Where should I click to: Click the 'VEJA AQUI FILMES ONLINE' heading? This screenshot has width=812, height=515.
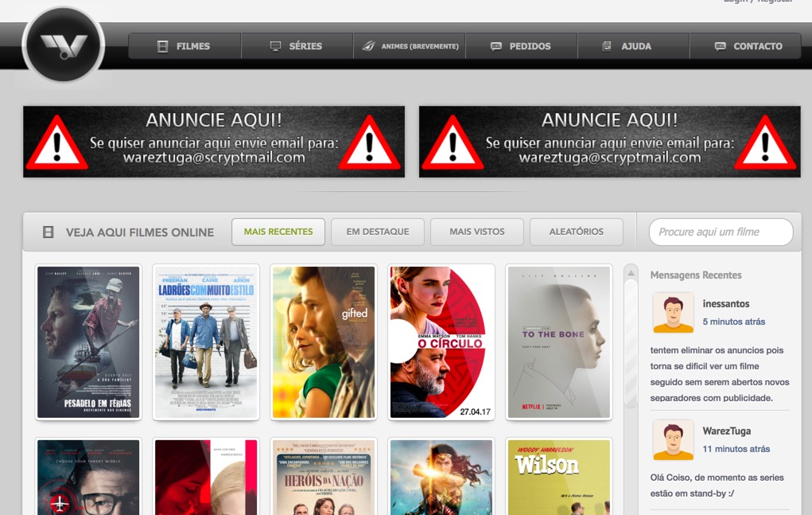tap(140, 232)
